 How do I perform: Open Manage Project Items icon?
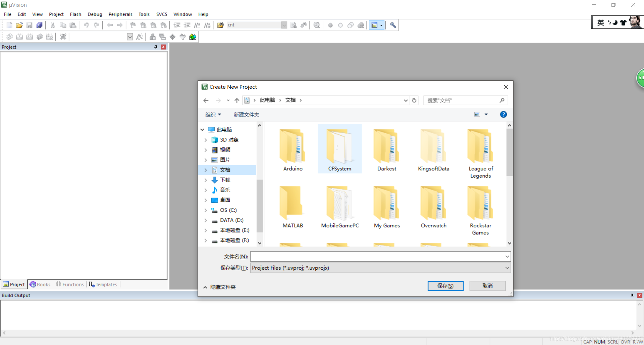[x=153, y=37]
